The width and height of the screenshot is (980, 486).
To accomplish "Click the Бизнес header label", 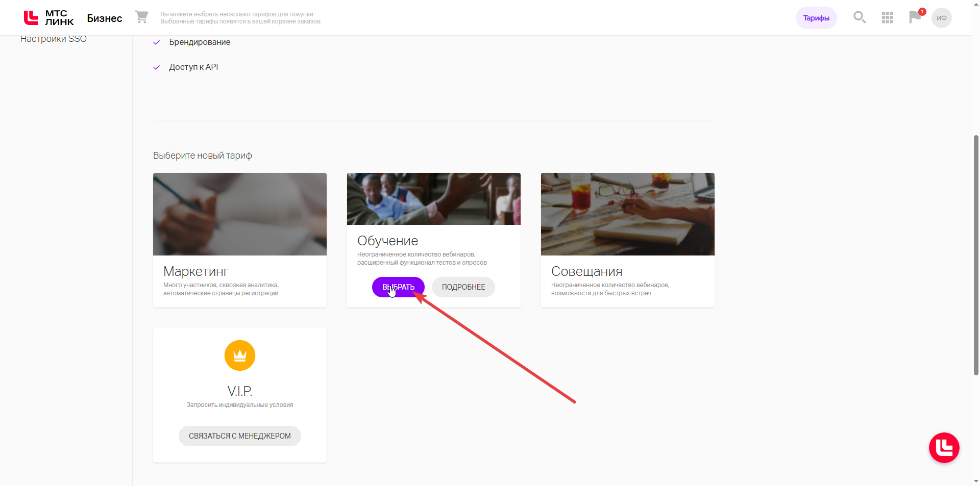I will coord(105,18).
